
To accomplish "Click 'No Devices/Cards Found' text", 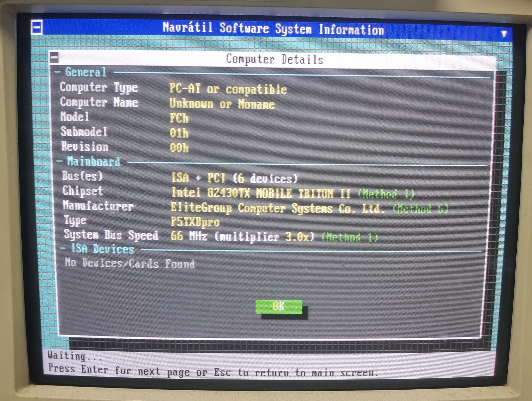I will coord(130,263).
